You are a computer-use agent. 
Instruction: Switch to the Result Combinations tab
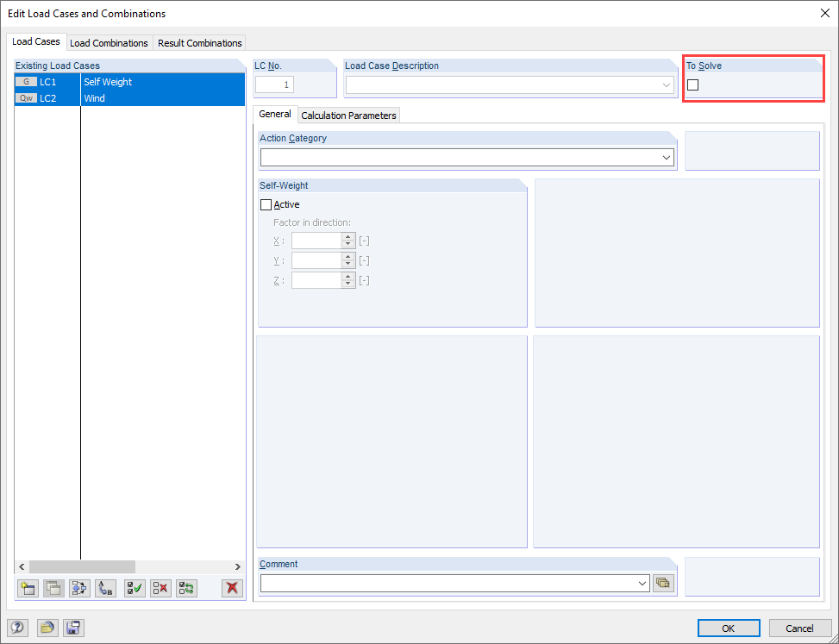pos(199,42)
